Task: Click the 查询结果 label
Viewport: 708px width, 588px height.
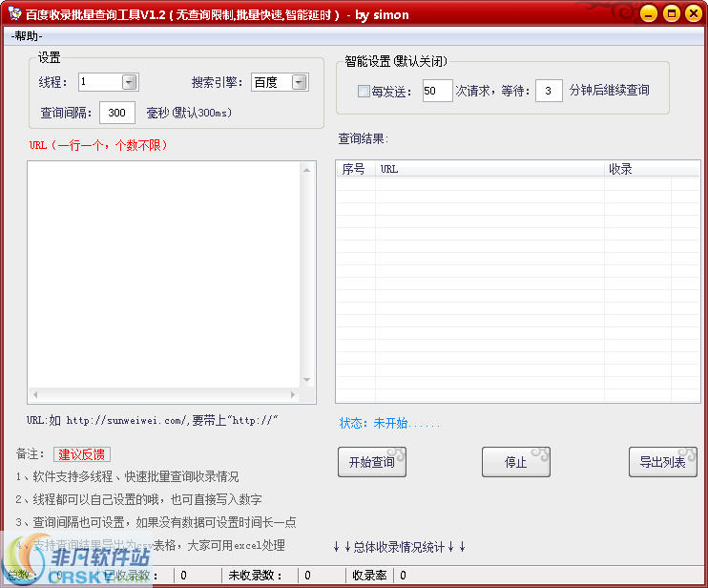Action: 363,138
